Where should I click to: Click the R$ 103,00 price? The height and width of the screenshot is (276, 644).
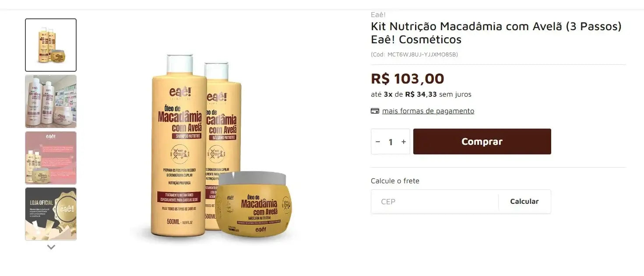pos(408,79)
